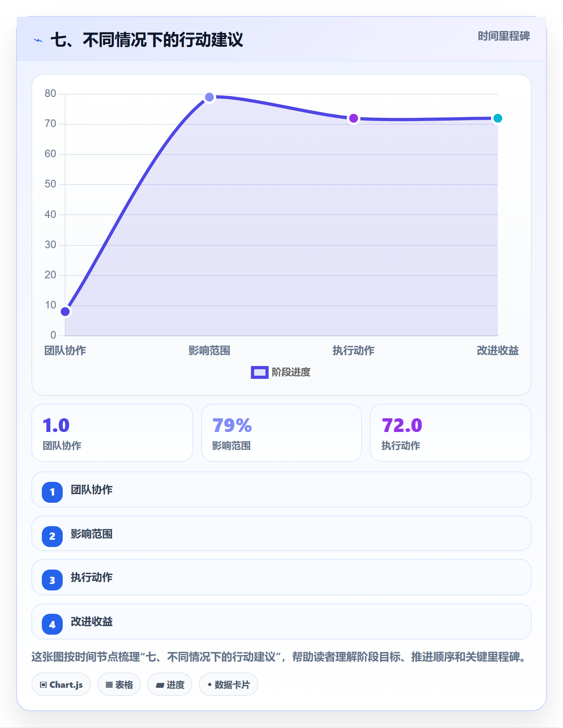
Task: Select the 改进收益 list row
Action: [281, 621]
